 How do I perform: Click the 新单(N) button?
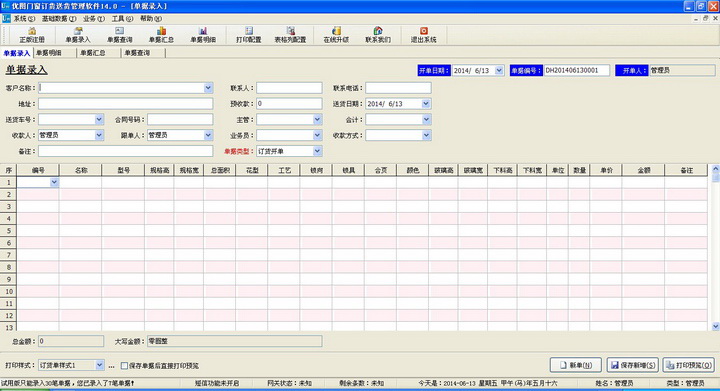[x=576, y=365]
